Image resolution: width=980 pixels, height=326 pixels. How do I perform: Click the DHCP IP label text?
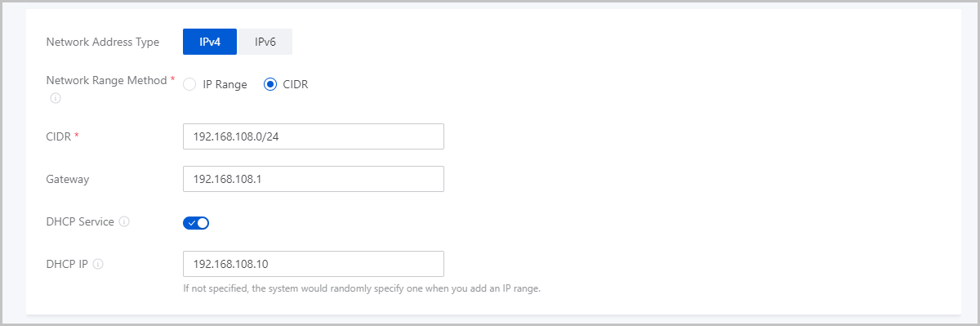pyautogui.click(x=68, y=264)
